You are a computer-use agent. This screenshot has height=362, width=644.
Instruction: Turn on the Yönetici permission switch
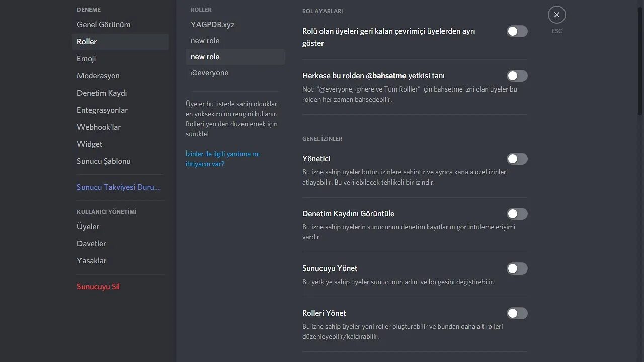pos(517,159)
